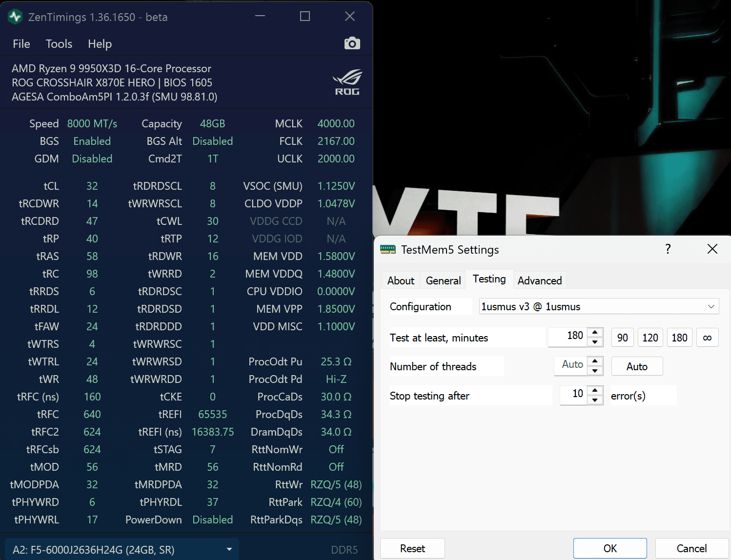Click the MCLK value 4000.00

(336, 124)
